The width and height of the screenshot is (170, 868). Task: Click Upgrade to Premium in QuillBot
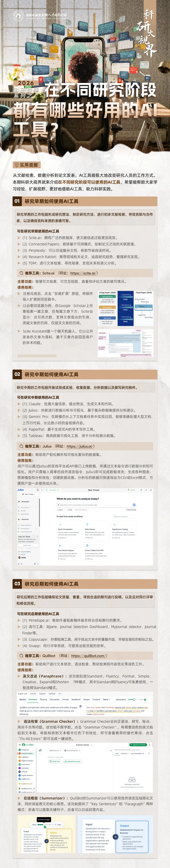tap(138, 745)
